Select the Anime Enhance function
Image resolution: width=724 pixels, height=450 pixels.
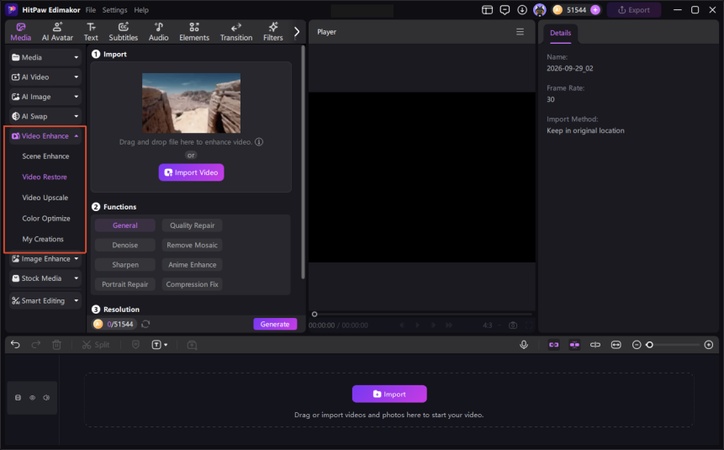pyautogui.click(x=192, y=265)
